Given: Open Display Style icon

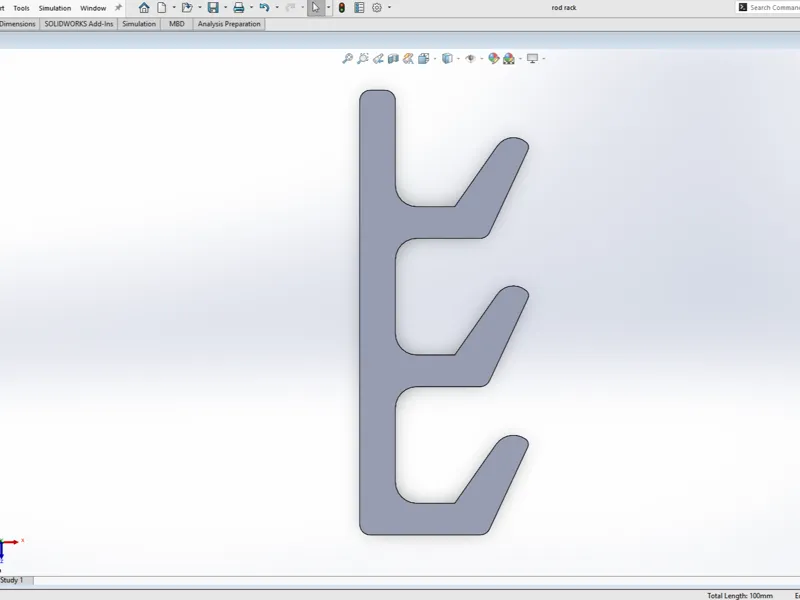Looking at the screenshot, I should (447, 59).
